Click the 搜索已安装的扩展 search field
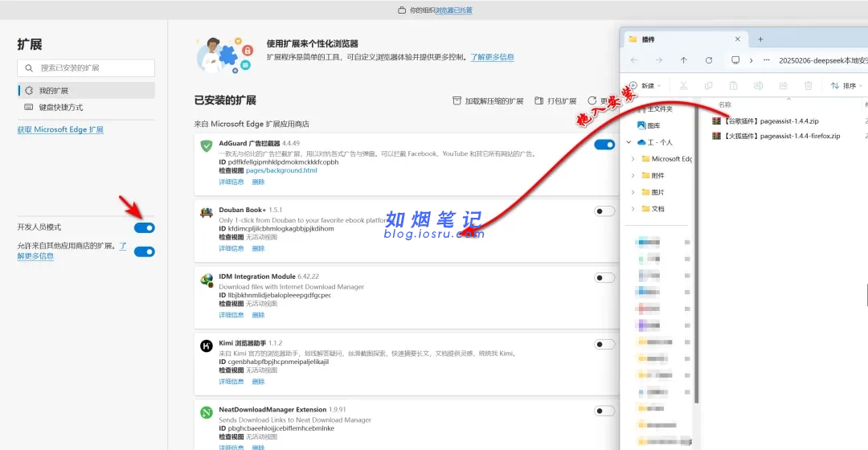868x450 pixels. (86, 68)
